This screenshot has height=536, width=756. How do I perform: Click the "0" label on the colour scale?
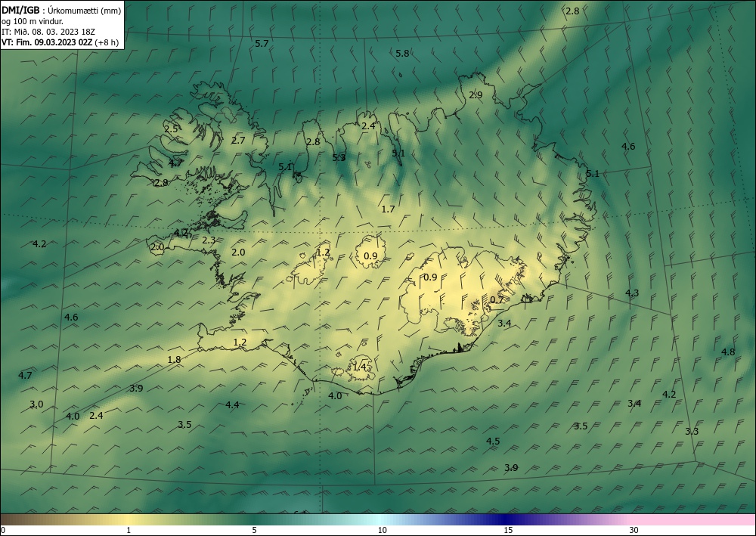click(x=3, y=530)
